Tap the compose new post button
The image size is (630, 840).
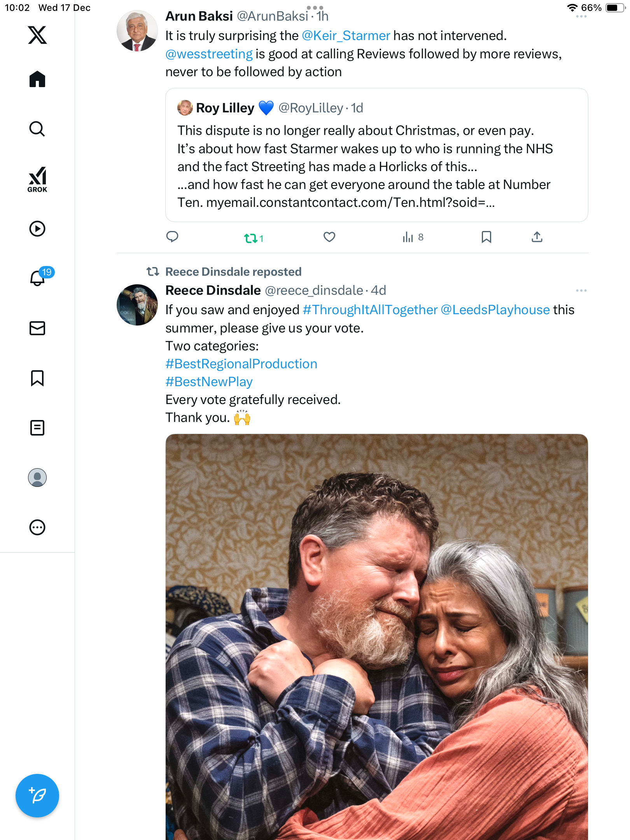pos(37,796)
